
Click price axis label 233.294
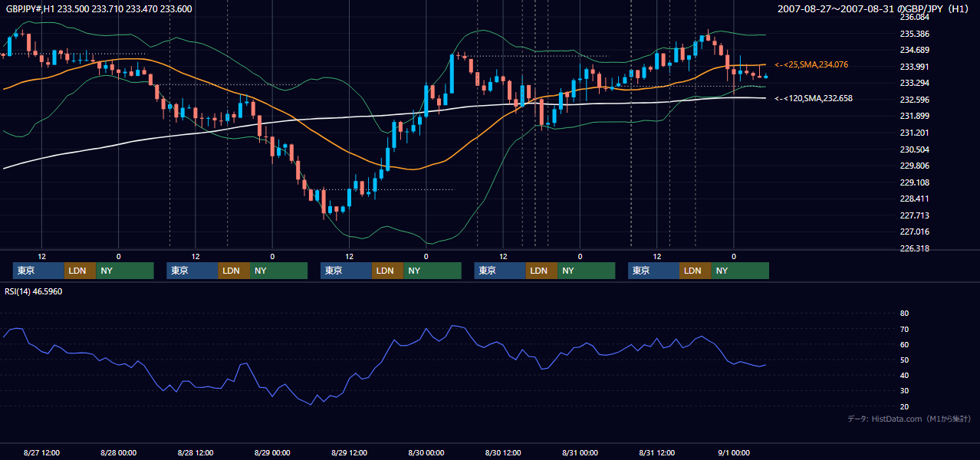[914, 83]
